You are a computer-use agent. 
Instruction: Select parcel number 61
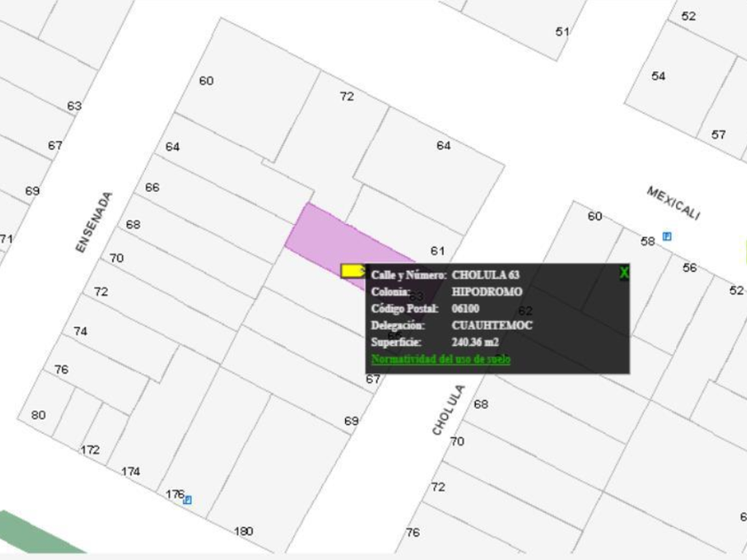coord(438,251)
